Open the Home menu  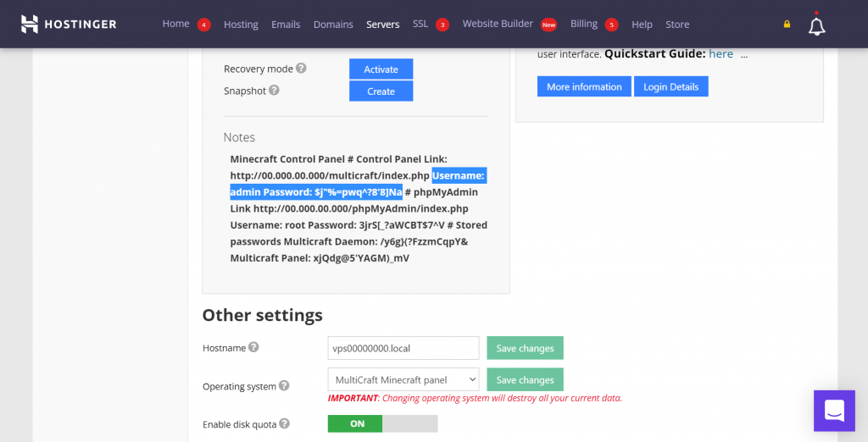click(x=176, y=24)
